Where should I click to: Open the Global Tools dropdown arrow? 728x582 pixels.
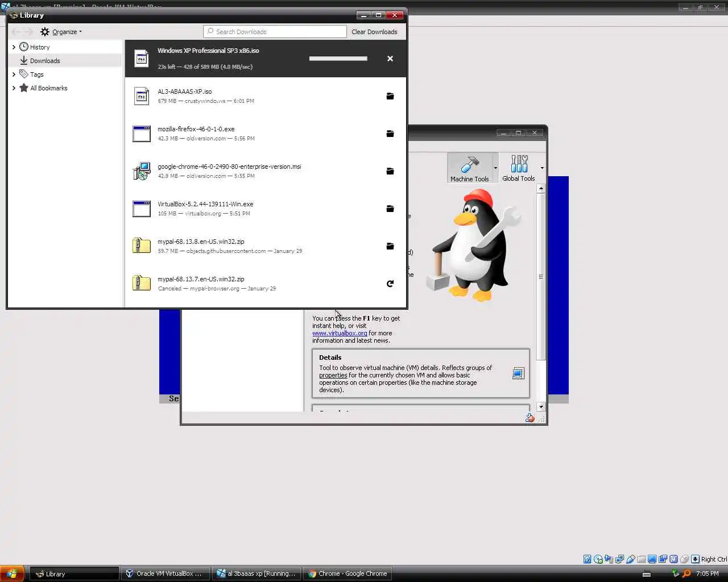point(542,168)
